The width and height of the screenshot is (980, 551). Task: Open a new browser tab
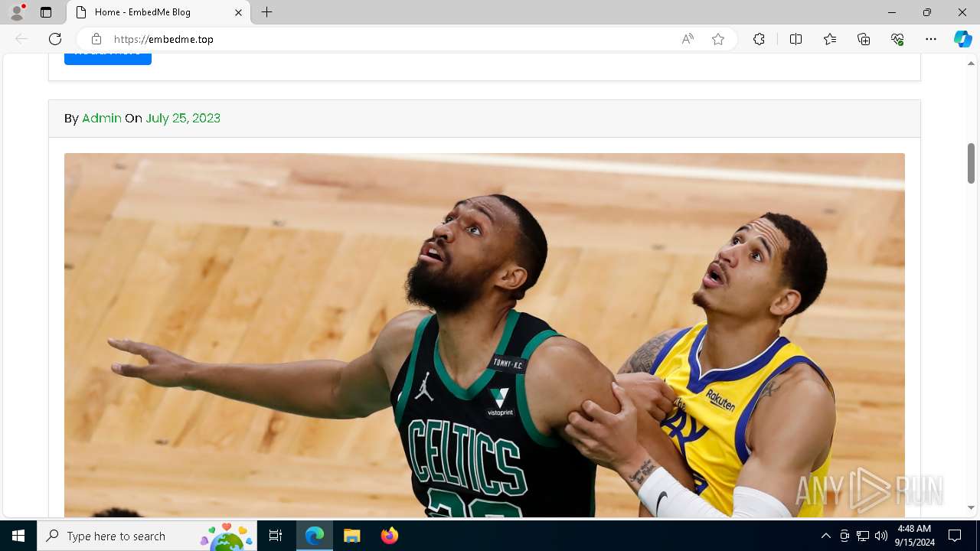pyautogui.click(x=266, y=12)
